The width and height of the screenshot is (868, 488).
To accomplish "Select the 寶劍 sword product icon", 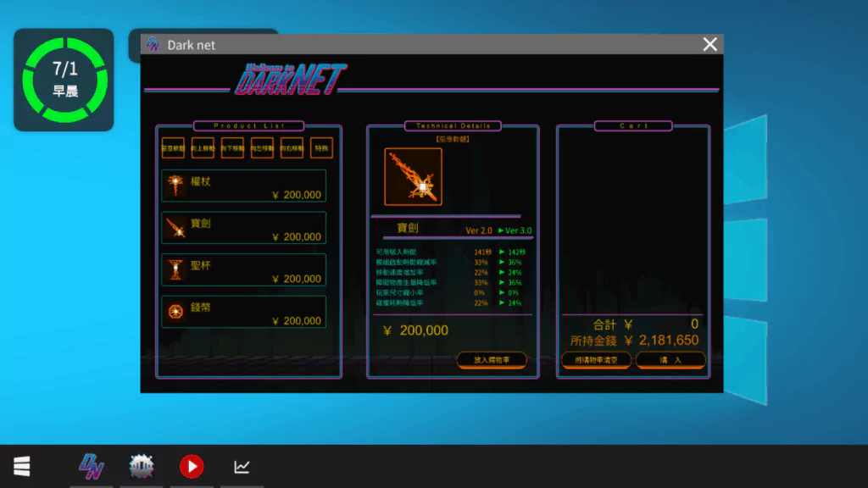I will [176, 227].
